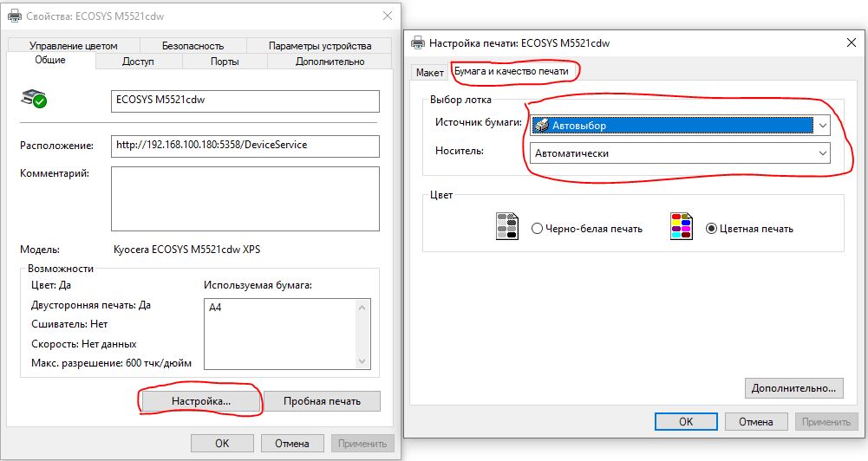Click Скорость: Нет данных text
868x461 pixels.
[x=83, y=344]
